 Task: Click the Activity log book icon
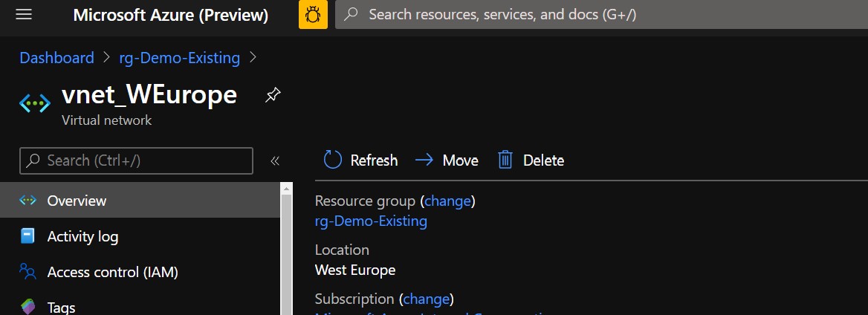27,236
